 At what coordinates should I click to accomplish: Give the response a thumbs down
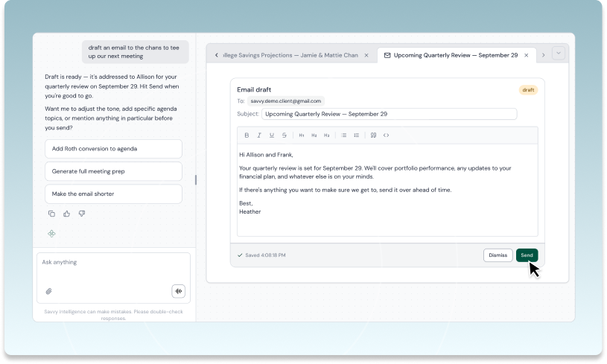(x=82, y=214)
